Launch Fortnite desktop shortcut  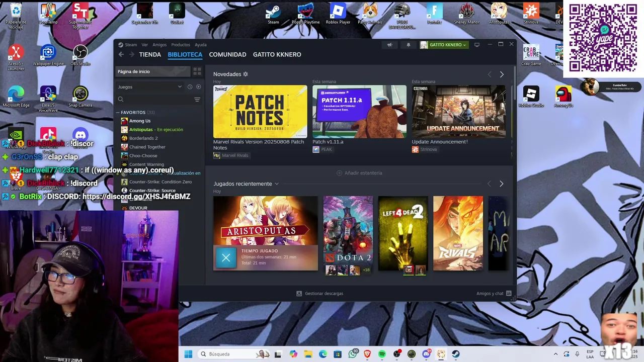point(434,14)
